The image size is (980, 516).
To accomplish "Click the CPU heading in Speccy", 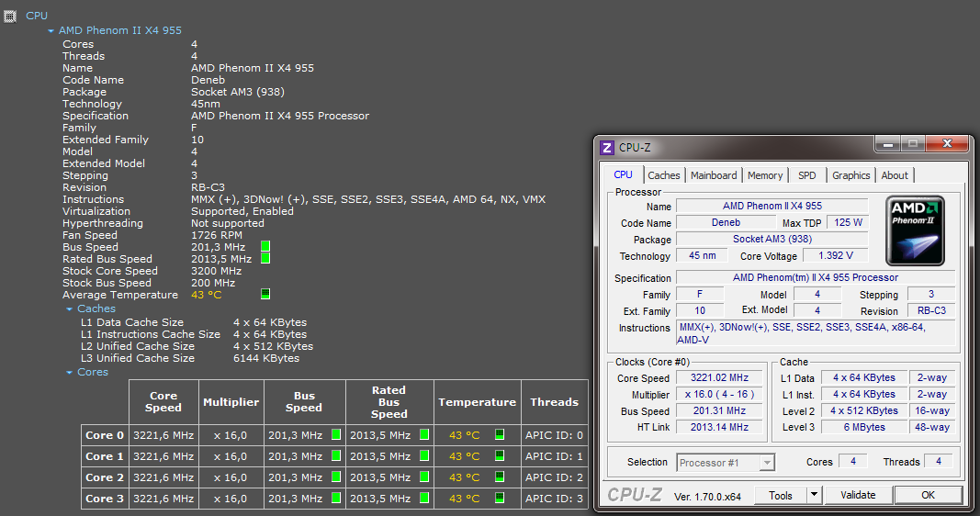I will pyautogui.click(x=36, y=16).
